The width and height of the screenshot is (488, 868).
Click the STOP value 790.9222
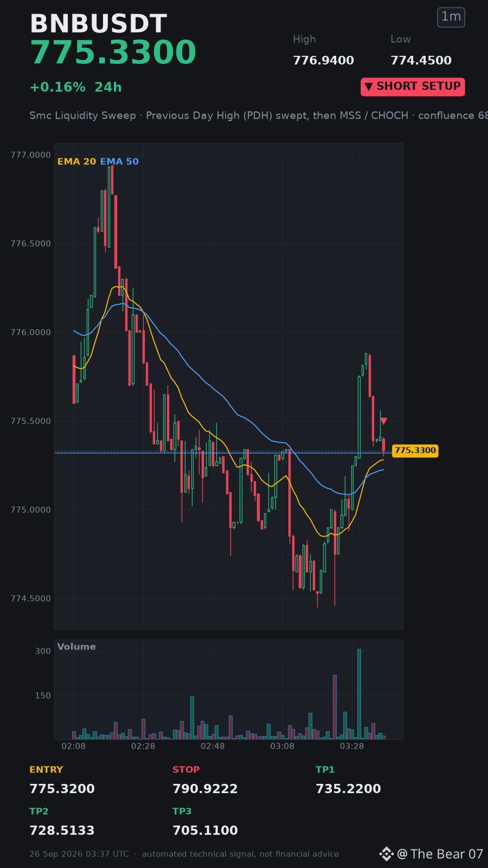[205, 789]
